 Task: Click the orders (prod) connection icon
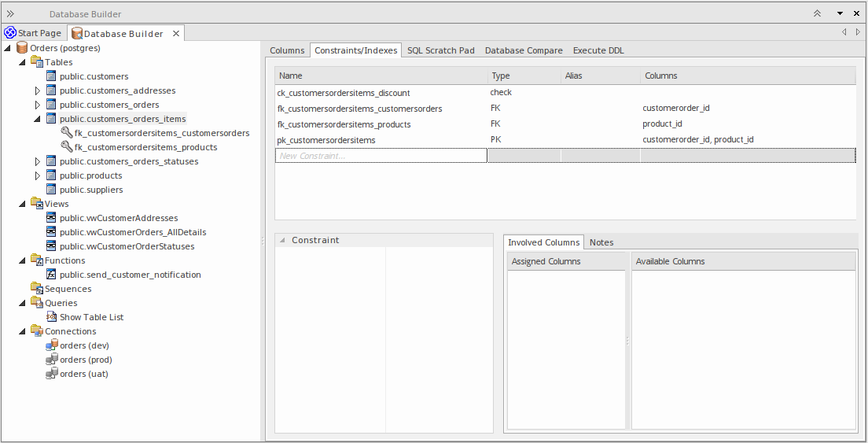click(x=51, y=360)
